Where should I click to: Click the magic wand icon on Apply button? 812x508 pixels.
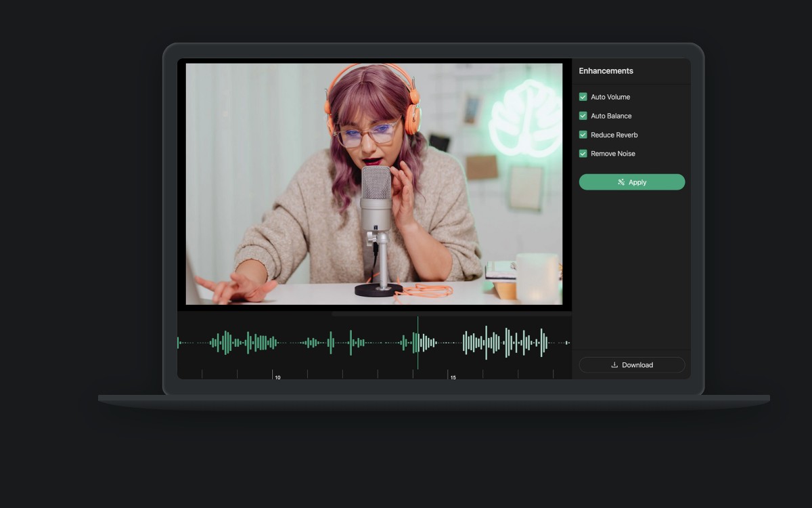point(621,182)
